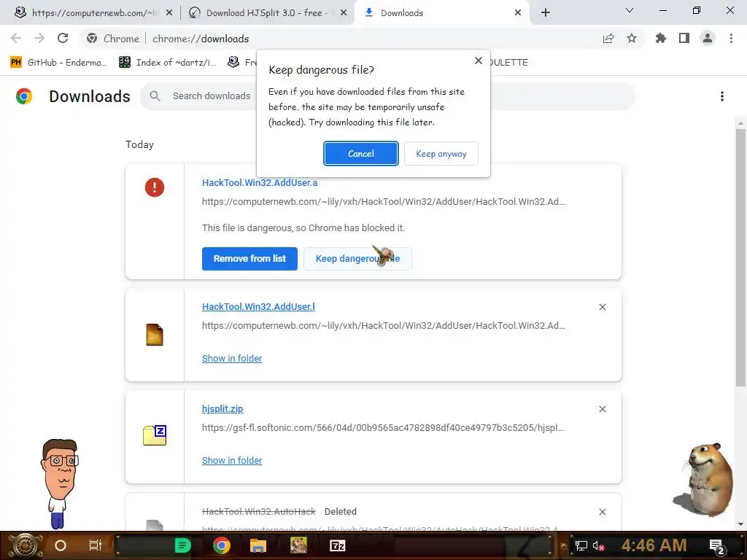Click the search magnifier icon

tap(155, 96)
